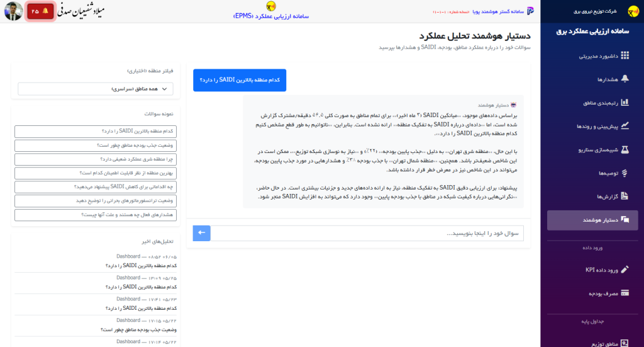Choose sample question 'وضعیت جذب بودجه مناطق چطور است؟'
This screenshot has height=347, width=644.
tap(96, 145)
